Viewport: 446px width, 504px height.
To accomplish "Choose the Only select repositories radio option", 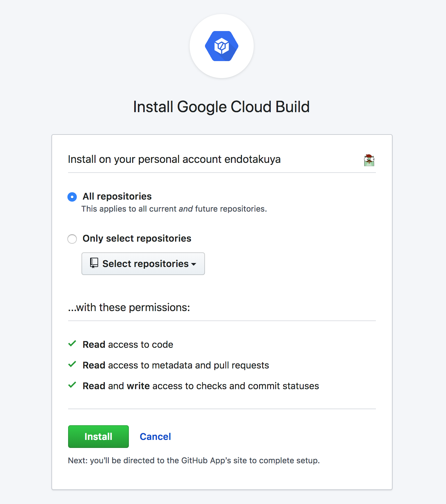I will click(x=72, y=239).
